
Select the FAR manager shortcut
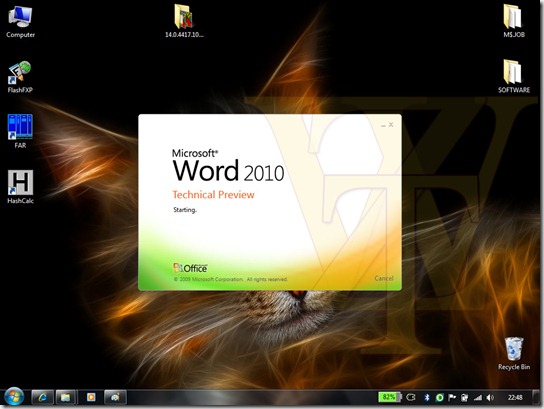click(x=20, y=131)
